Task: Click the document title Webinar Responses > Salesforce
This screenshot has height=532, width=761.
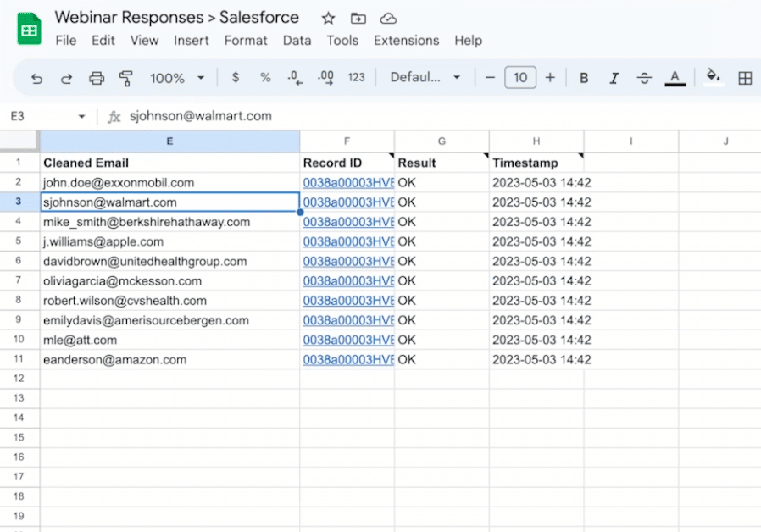Action: tap(176, 18)
